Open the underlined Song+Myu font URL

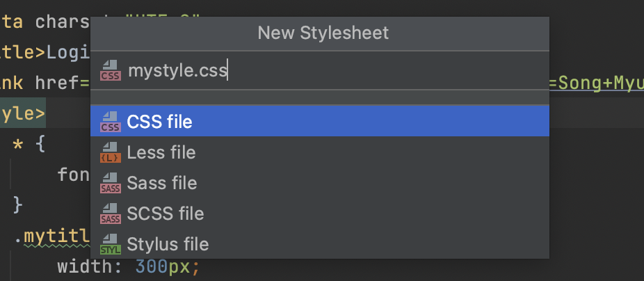coord(596,83)
